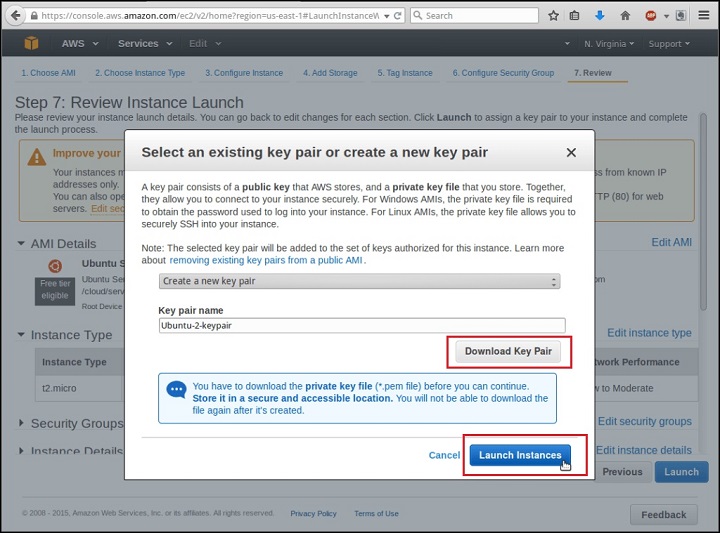Open the Services menu
Screen dimensions: 720x533
(x=145, y=44)
